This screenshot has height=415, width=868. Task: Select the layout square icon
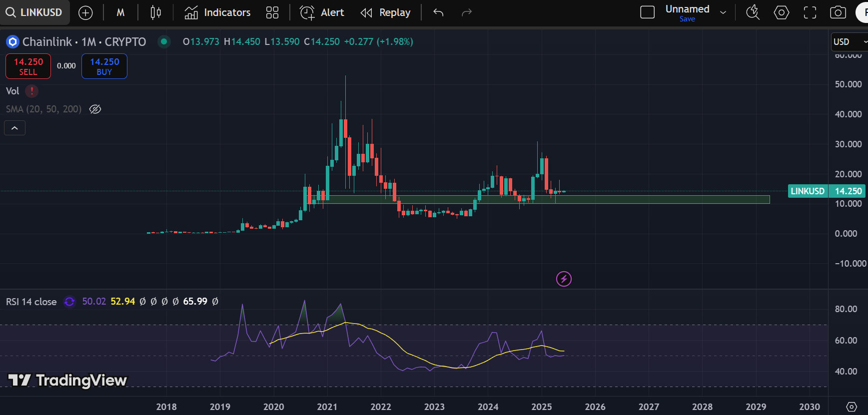(648, 12)
